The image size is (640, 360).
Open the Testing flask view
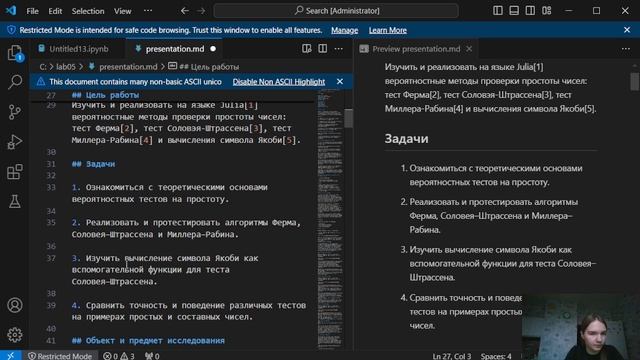click(15, 201)
